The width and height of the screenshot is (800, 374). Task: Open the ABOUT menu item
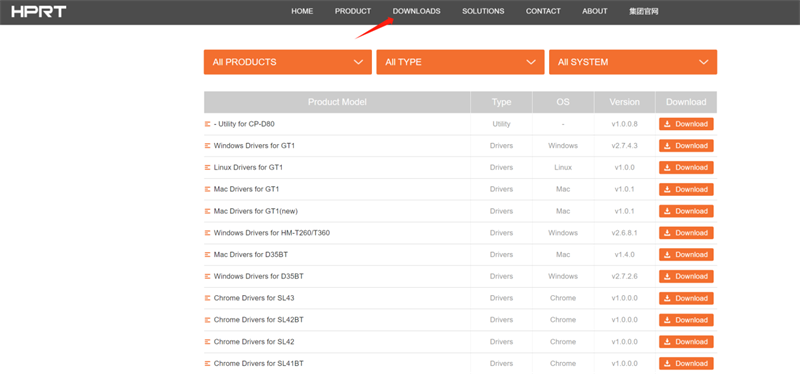595,11
